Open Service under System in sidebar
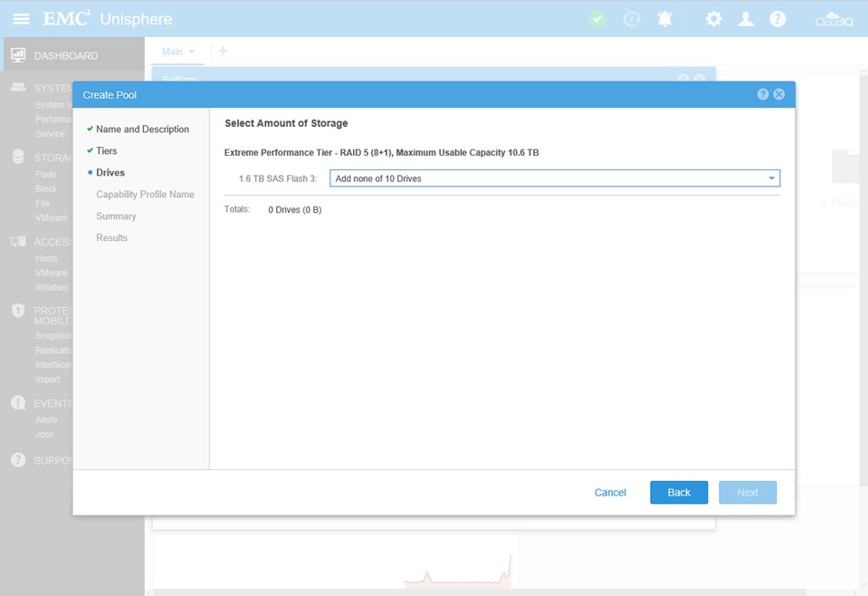The width and height of the screenshot is (868, 596). (49, 133)
